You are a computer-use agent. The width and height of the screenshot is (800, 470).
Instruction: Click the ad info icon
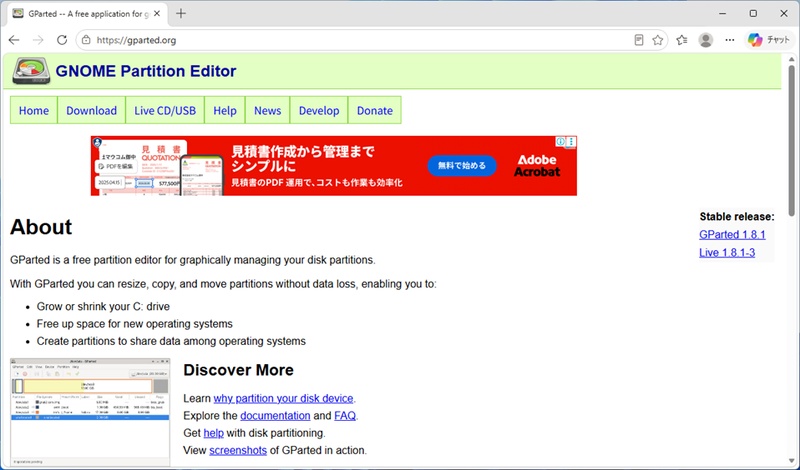[560, 141]
